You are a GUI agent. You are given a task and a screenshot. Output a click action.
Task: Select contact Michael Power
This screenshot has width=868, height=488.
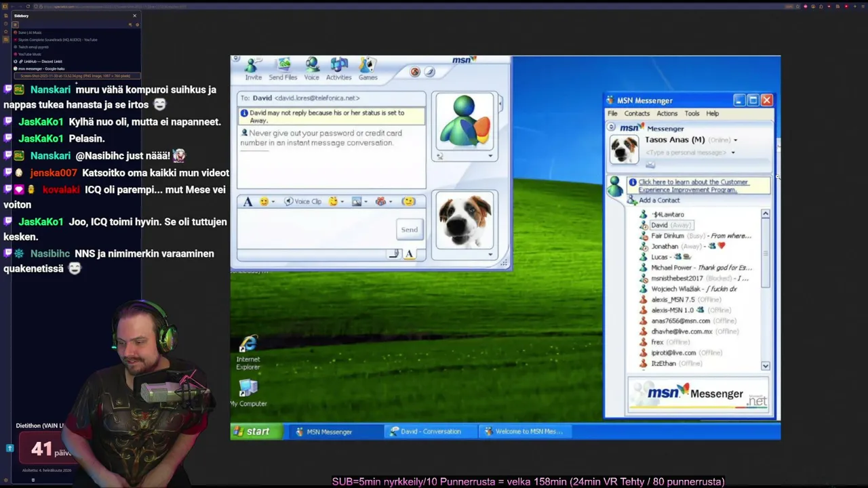[x=696, y=268]
